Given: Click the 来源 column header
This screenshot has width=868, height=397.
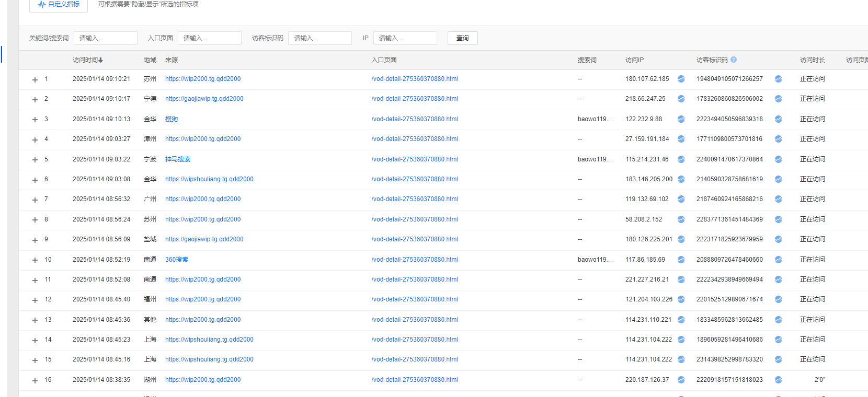Looking at the screenshot, I should pyautogui.click(x=172, y=60).
